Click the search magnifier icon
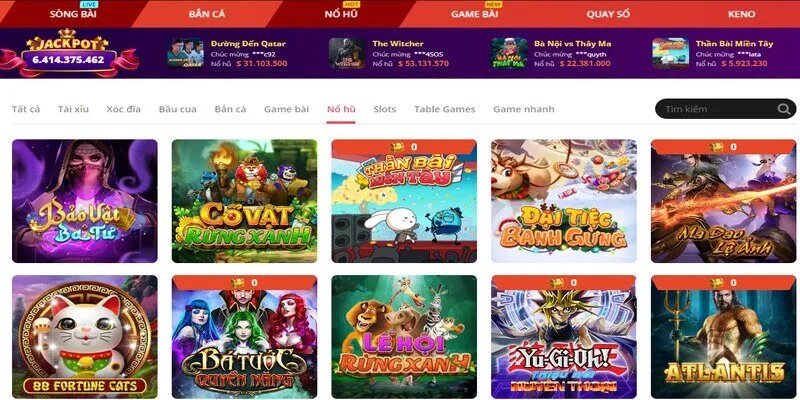Viewport: 800px width, 400px height. pos(783,109)
